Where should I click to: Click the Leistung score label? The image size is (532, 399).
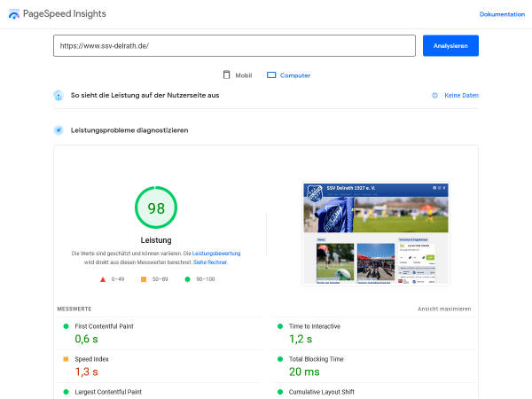coord(156,240)
